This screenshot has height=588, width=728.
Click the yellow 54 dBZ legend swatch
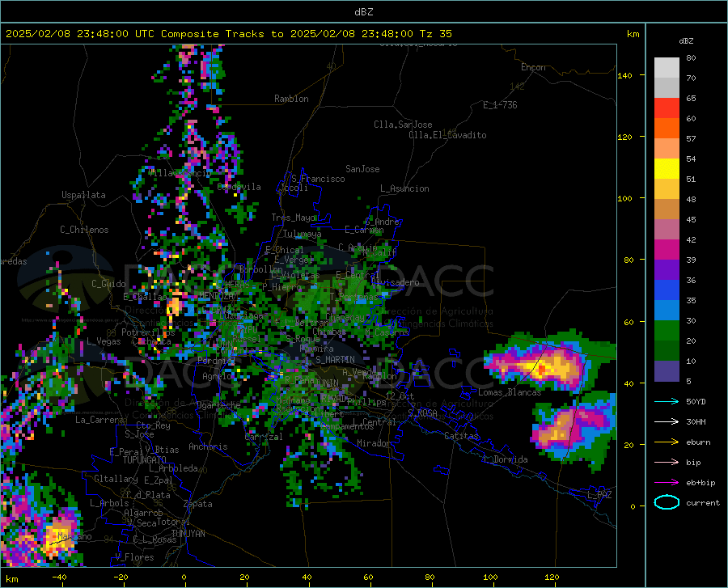click(x=667, y=169)
